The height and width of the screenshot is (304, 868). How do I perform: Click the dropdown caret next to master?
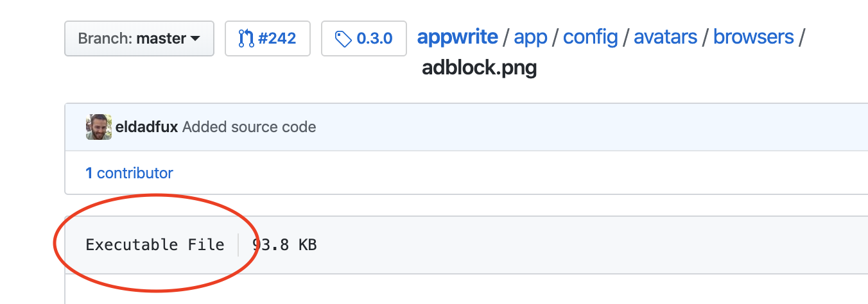coord(195,39)
